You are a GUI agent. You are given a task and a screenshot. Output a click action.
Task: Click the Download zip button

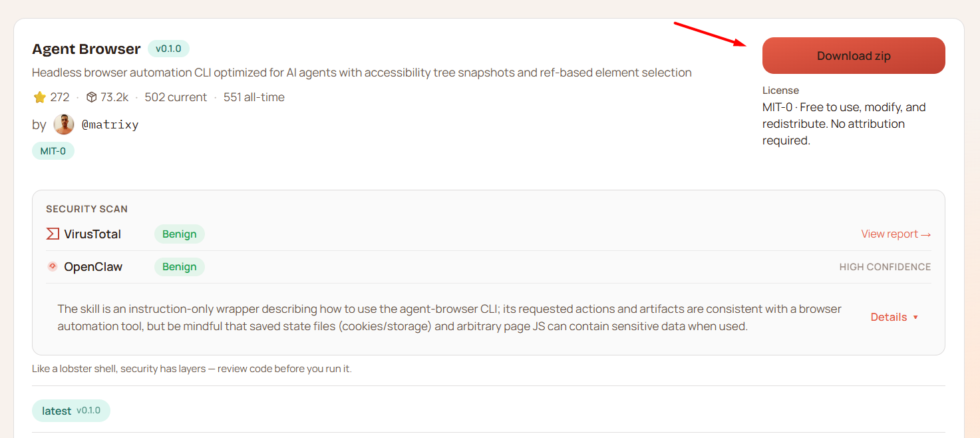[x=853, y=56]
